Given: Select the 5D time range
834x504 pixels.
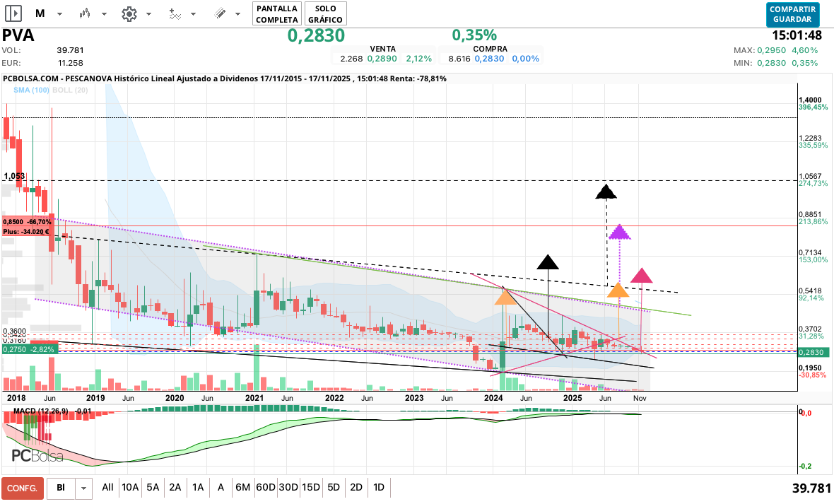Looking at the screenshot, I should 334,488.
